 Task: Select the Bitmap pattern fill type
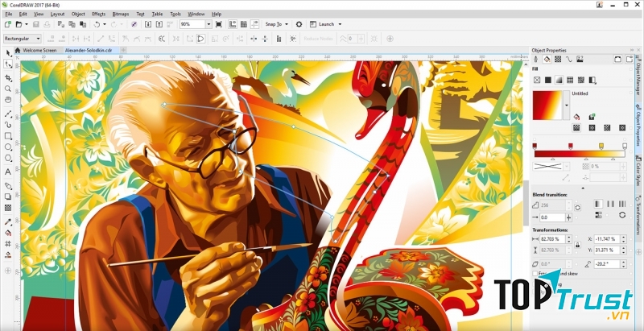(x=581, y=80)
